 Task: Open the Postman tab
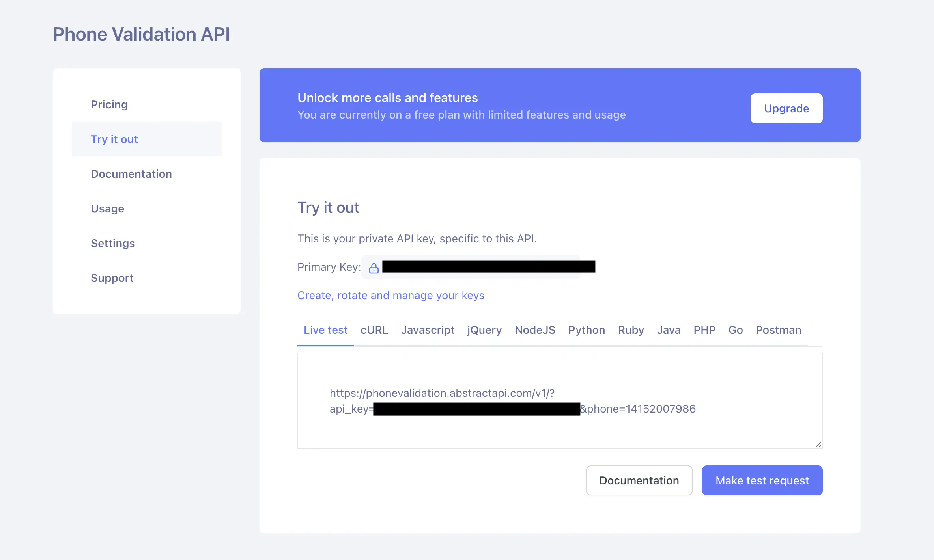(778, 330)
